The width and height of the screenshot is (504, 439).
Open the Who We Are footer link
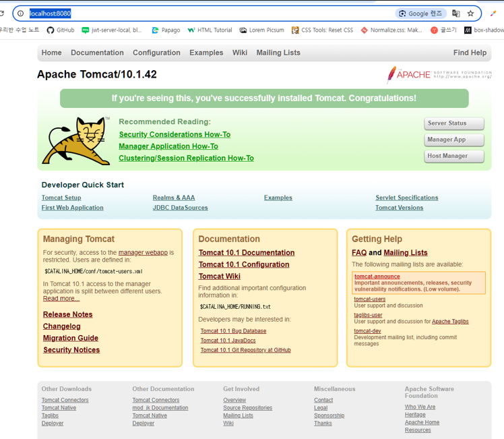(x=420, y=407)
